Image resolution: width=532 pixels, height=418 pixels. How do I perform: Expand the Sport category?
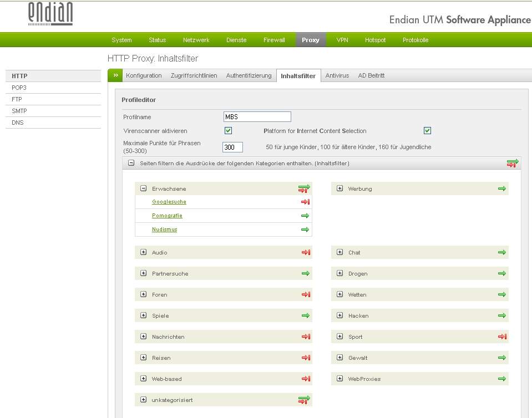point(340,337)
